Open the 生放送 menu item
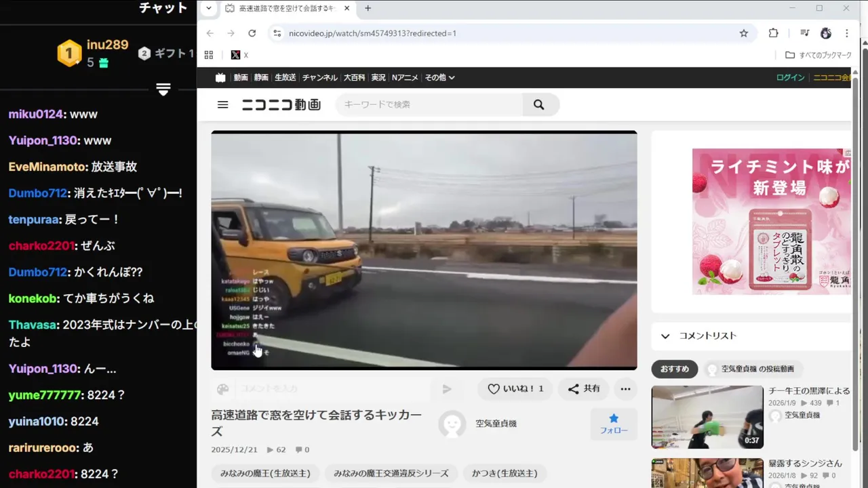 tap(285, 77)
